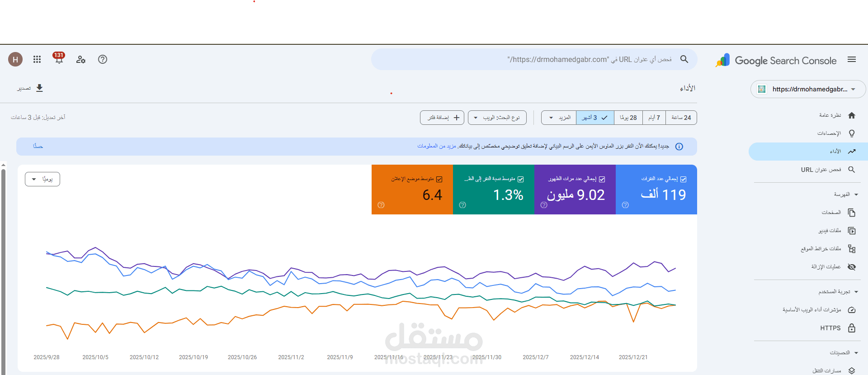Select the orange 6.4 average position card

pyautogui.click(x=412, y=190)
